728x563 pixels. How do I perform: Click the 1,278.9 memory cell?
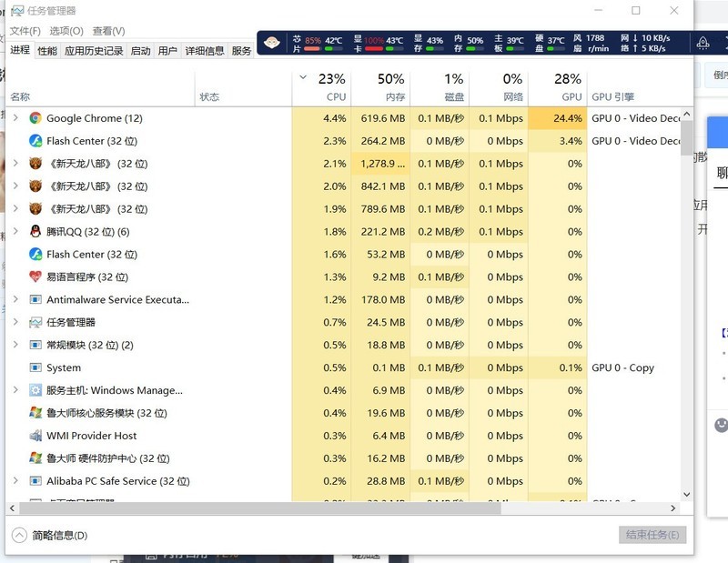click(x=380, y=164)
